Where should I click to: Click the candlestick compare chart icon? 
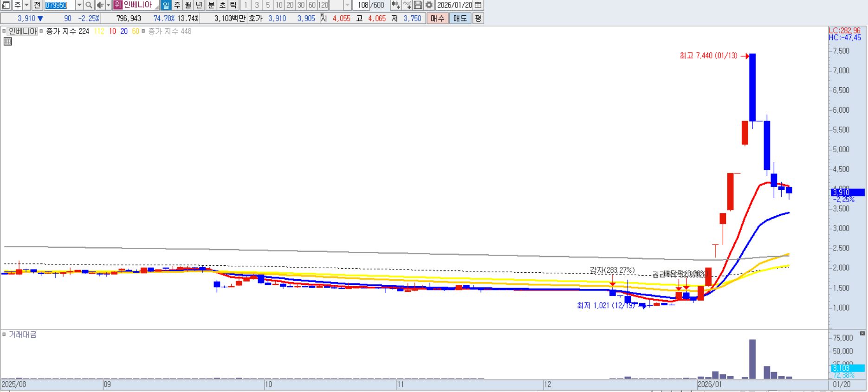coord(395,5)
